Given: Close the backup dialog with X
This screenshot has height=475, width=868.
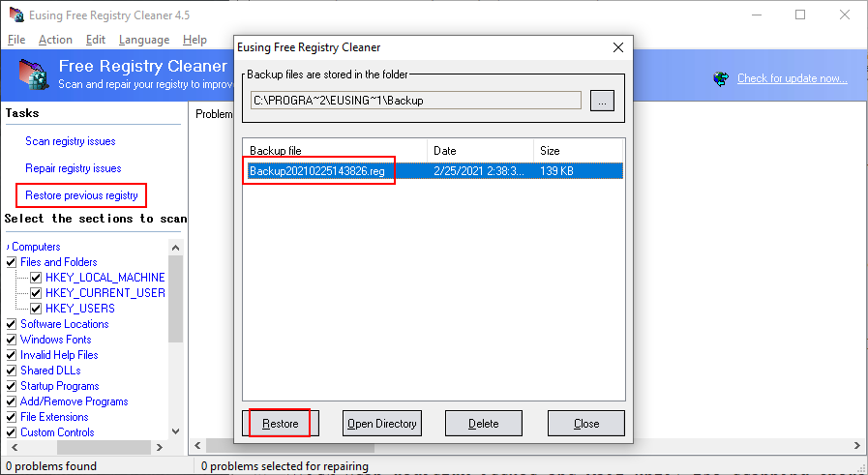Looking at the screenshot, I should coord(618,47).
